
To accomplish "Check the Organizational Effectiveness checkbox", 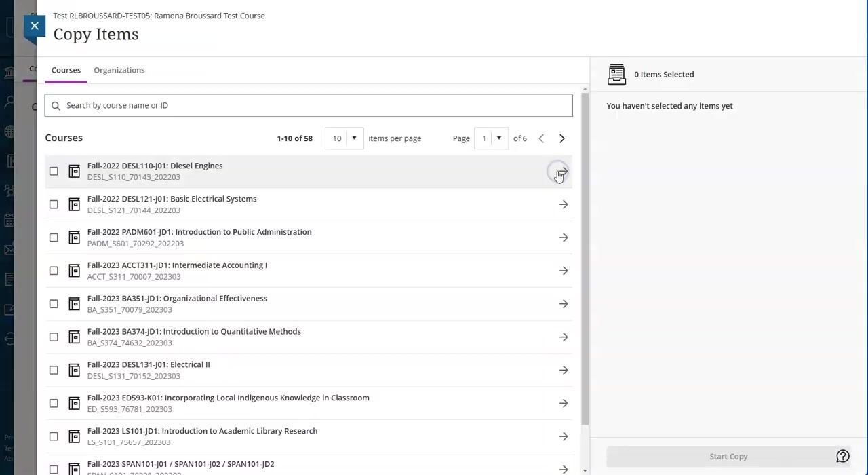I will [54, 304].
